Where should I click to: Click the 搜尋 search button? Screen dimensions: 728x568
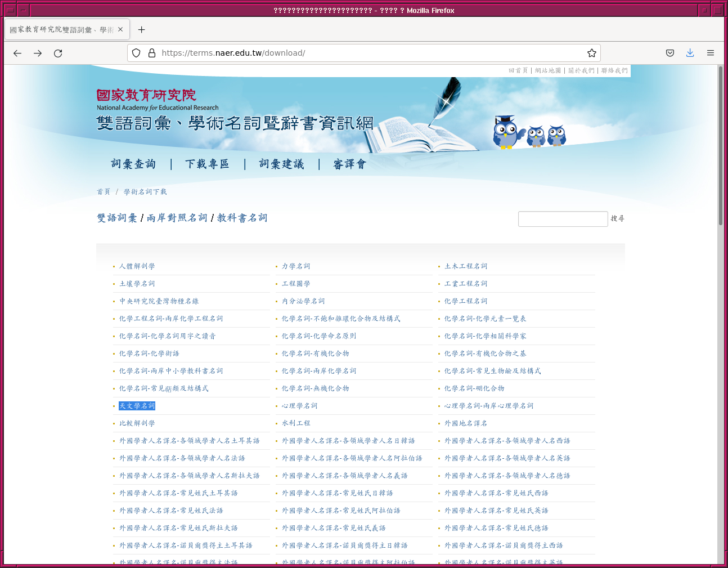pos(617,218)
